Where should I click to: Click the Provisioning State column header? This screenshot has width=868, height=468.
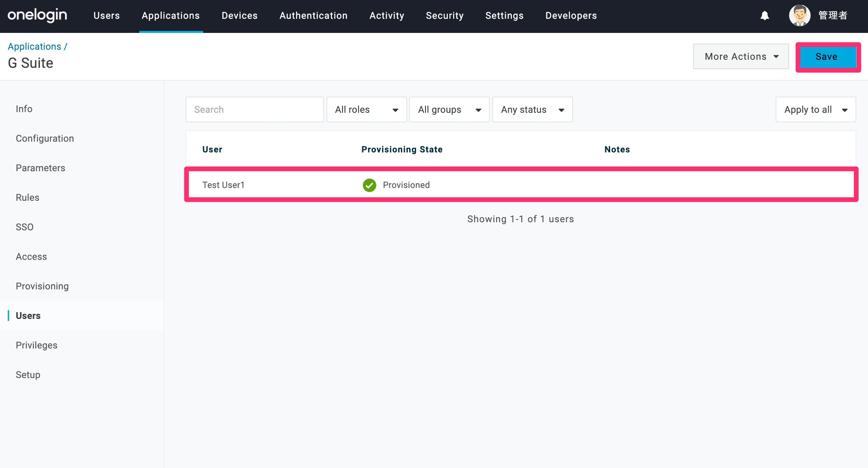click(402, 149)
